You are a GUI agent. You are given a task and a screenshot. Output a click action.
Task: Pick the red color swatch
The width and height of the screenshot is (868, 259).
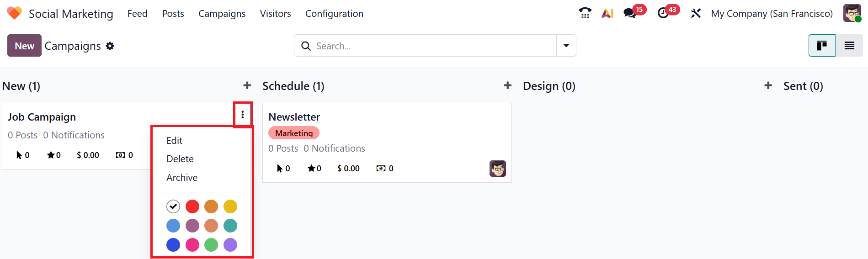192,206
